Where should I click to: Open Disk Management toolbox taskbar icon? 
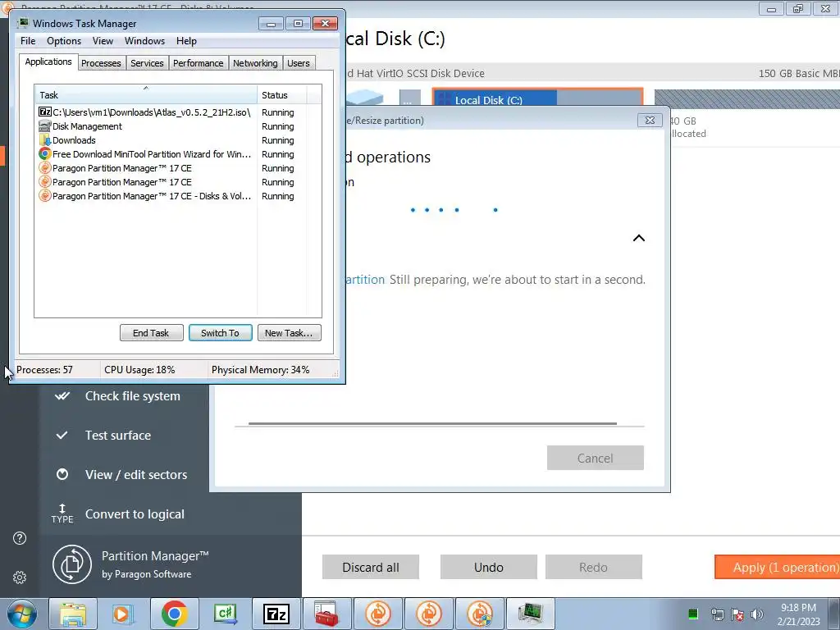326,614
